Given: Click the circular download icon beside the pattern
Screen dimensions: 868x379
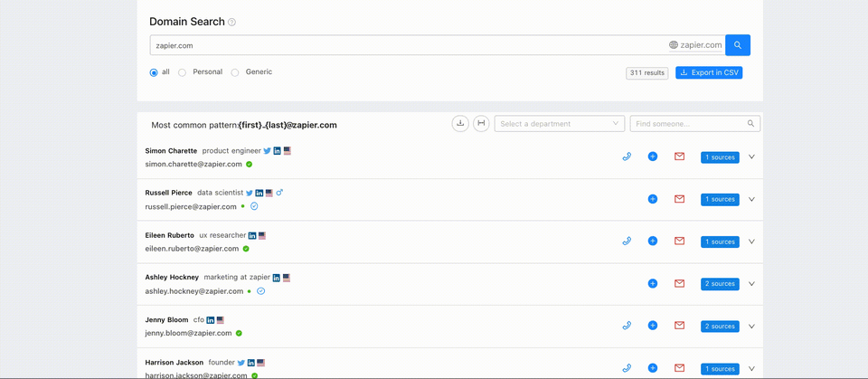Looking at the screenshot, I should (x=460, y=124).
